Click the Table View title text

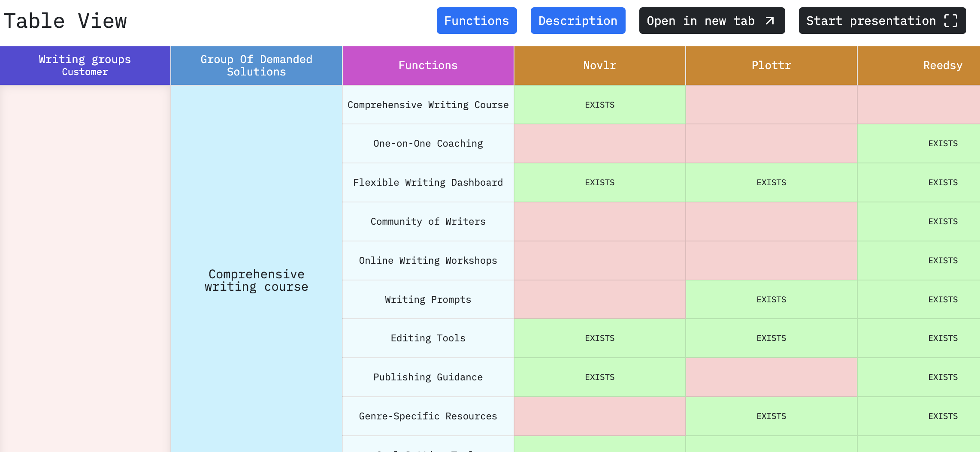pyautogui.click(x=65, y=20)
